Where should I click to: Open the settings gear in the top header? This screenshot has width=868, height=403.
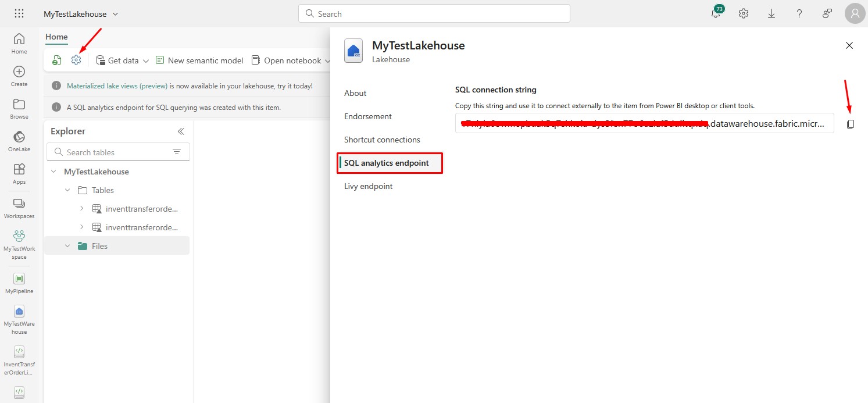click(x=744, y=13)
